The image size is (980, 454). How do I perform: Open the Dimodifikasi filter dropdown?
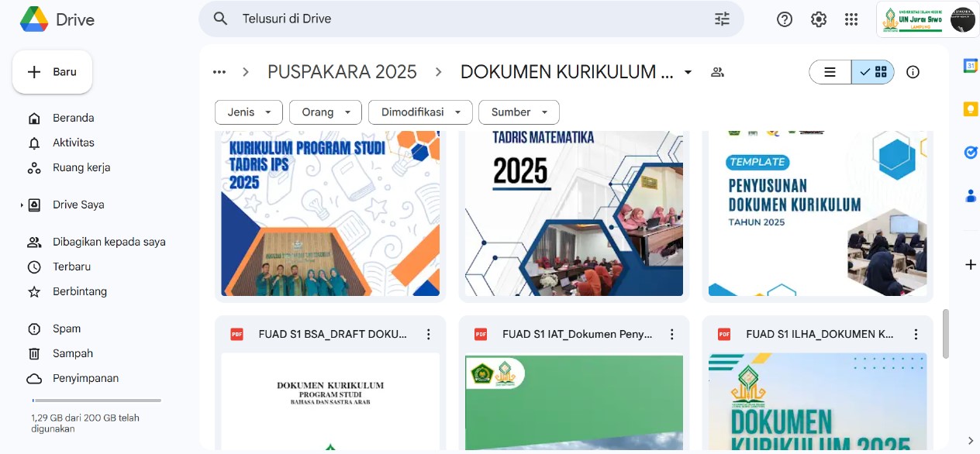click(420, 112)
